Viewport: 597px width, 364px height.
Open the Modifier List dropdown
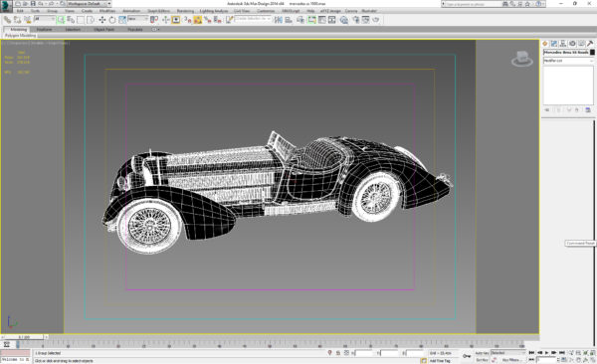click(568, 61)
